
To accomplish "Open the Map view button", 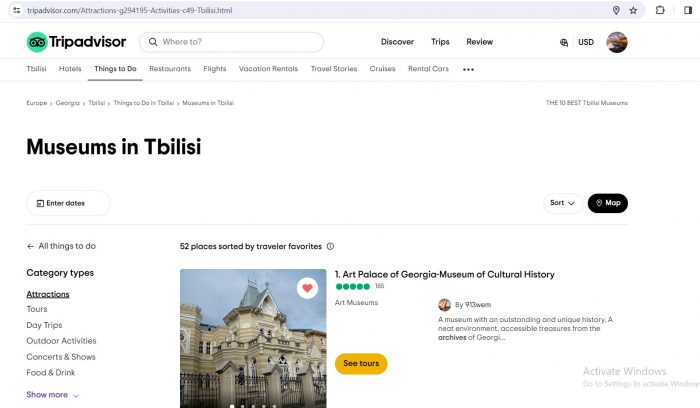I will pyautogui.click(x=607, y=203).
